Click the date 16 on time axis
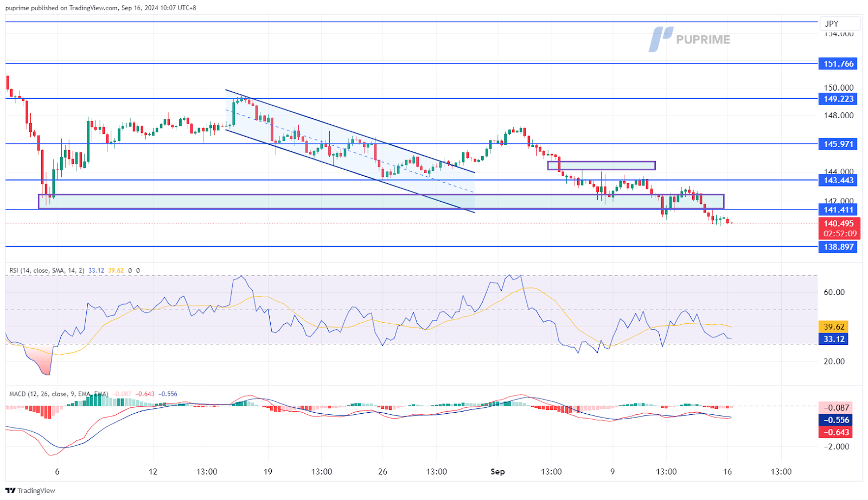868x500 pixels. (x=727, y=471)
